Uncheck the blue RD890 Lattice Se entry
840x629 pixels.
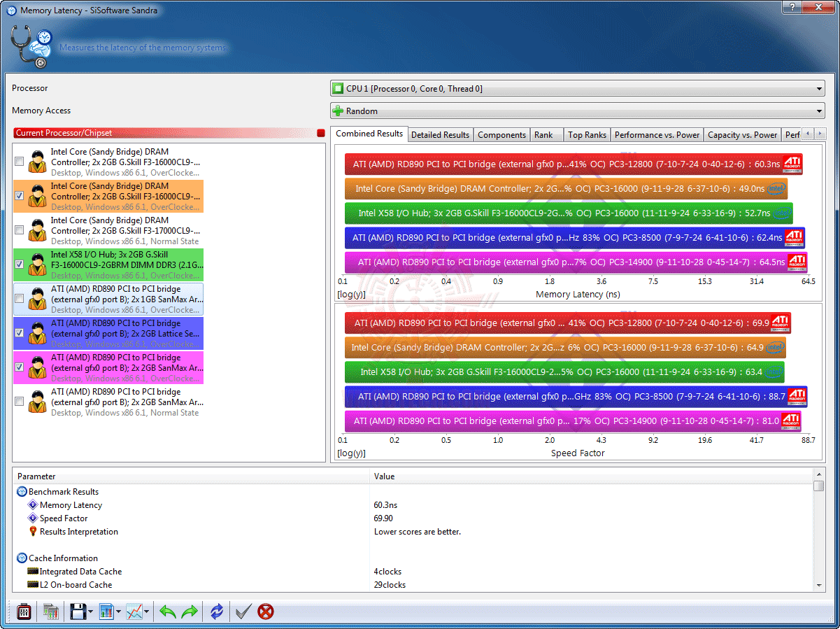[x=19, y=333]
